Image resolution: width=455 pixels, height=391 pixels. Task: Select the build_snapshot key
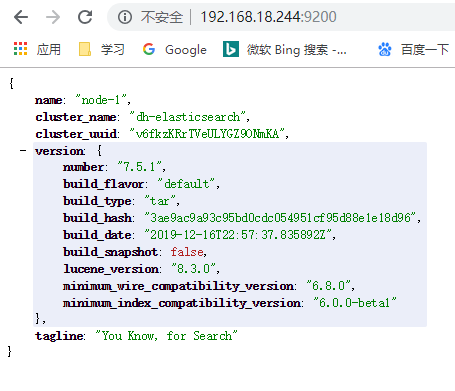(x=110, y=252)
